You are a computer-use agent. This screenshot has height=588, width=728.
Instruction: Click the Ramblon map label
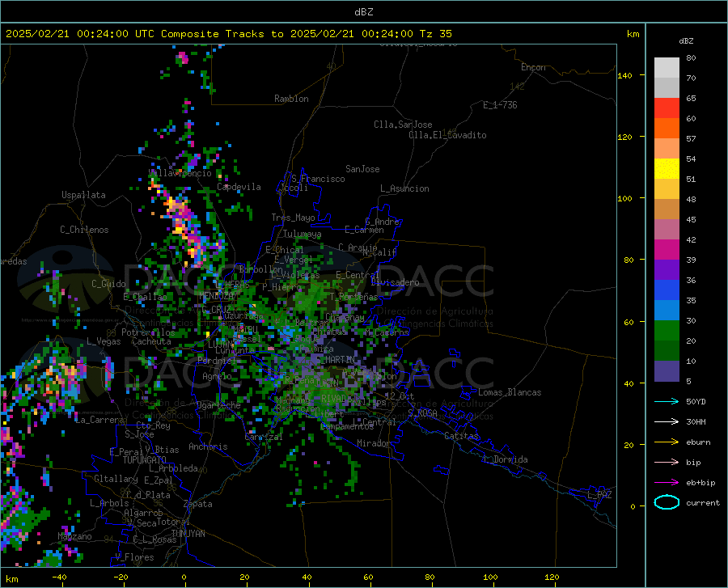(291, 99)
